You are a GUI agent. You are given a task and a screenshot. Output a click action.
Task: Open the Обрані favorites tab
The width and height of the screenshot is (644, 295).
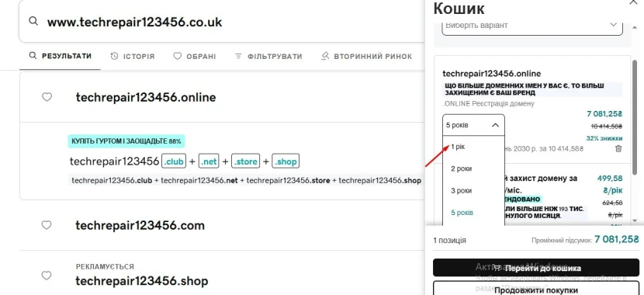pos(194,57)
